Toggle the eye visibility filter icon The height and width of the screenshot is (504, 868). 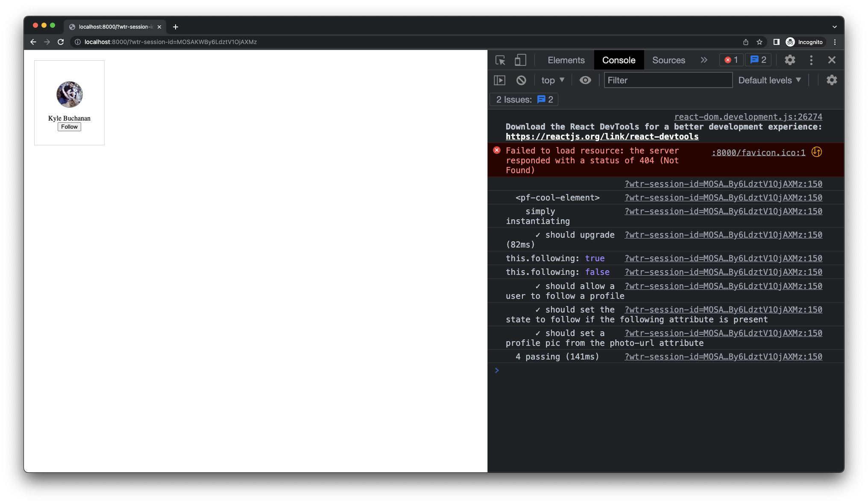[586, 80]
